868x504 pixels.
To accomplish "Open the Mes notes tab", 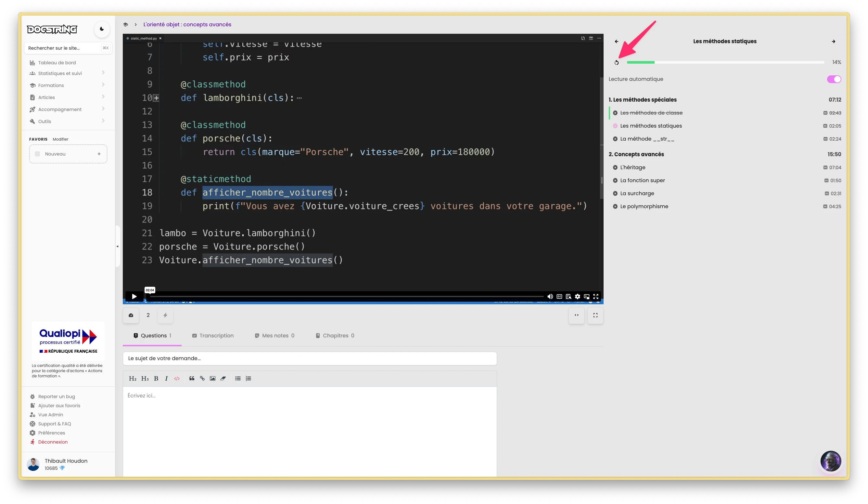I will pos(275,336).
